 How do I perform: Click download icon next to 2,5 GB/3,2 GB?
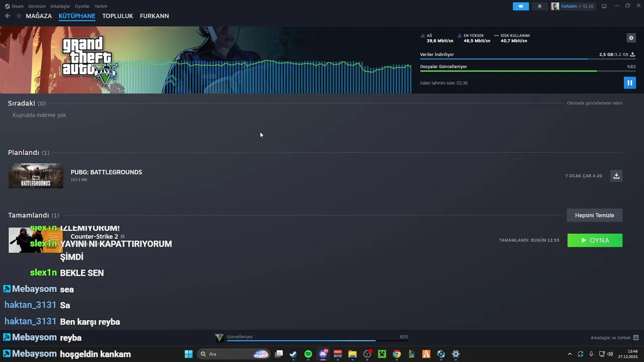click(632, 54)
